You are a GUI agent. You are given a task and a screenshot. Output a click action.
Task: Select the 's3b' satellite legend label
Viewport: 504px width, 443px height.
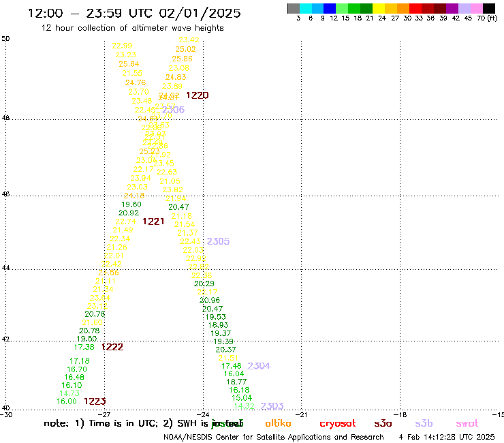(x=424, y=423)
